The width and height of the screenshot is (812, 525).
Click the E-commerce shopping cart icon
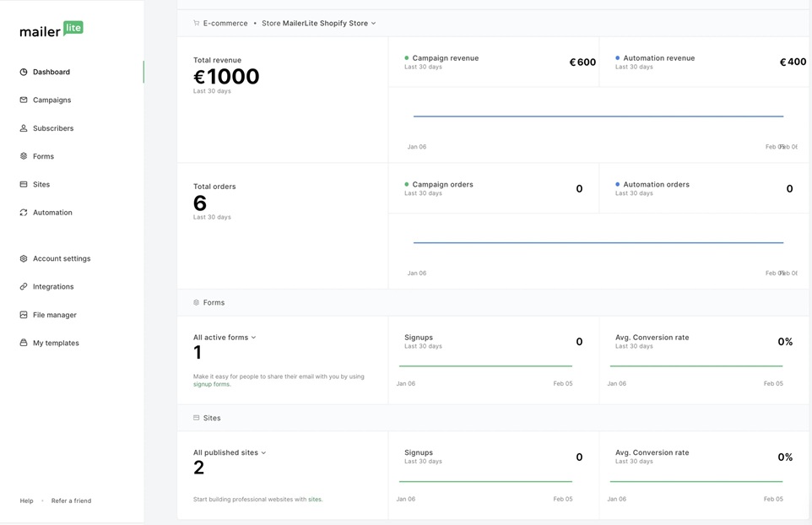(x=197, y=23)
